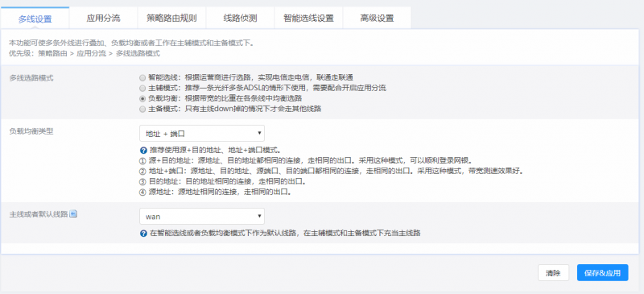This screenshot has width=644, height=294.
Task: Open the 智能选线设置 tab
Action: (x=308, y=18)
